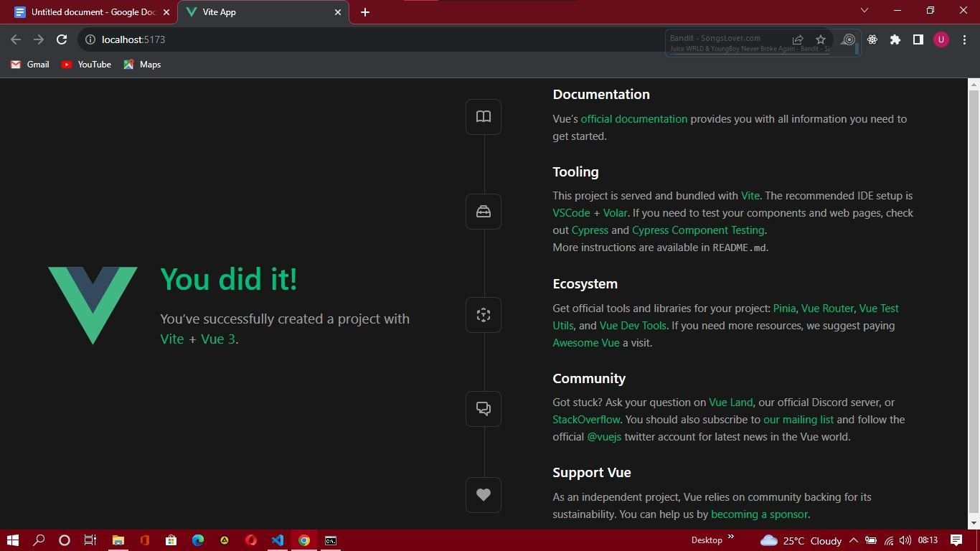Open the Gmail bookmark

(x=30, y=65)
